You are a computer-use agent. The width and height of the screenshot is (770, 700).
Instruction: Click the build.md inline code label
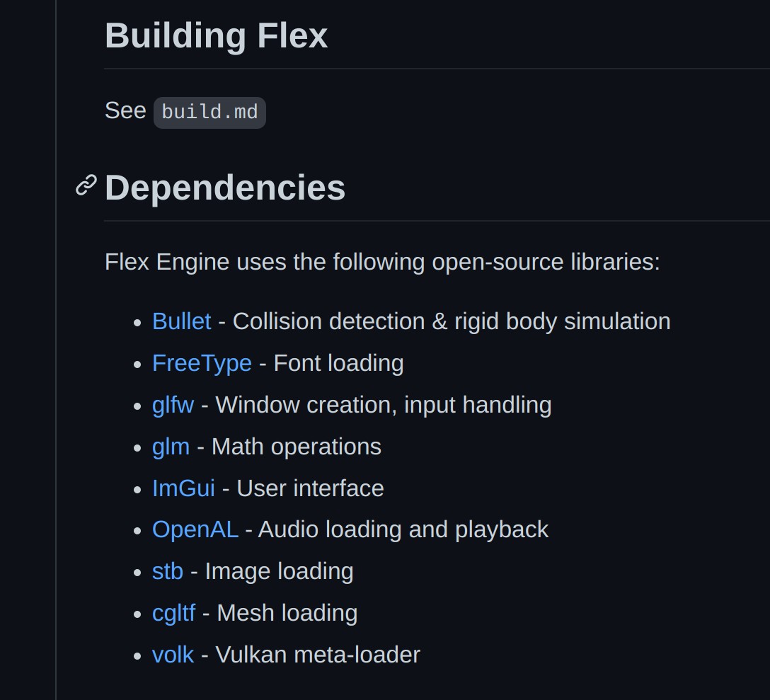[x=209, y=113]
